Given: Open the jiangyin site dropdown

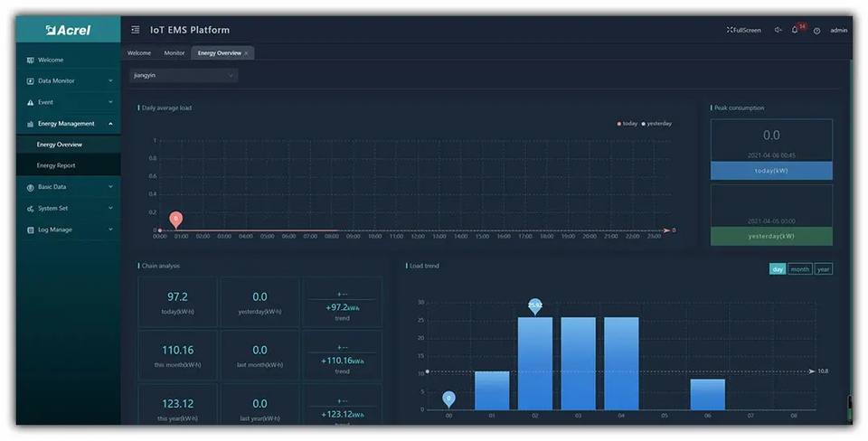Looking at the screenshot, I should tap(184, 75).
